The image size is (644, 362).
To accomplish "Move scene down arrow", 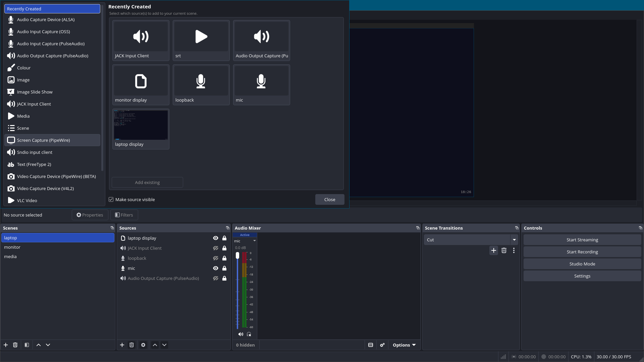I will [x=48, y=345].
